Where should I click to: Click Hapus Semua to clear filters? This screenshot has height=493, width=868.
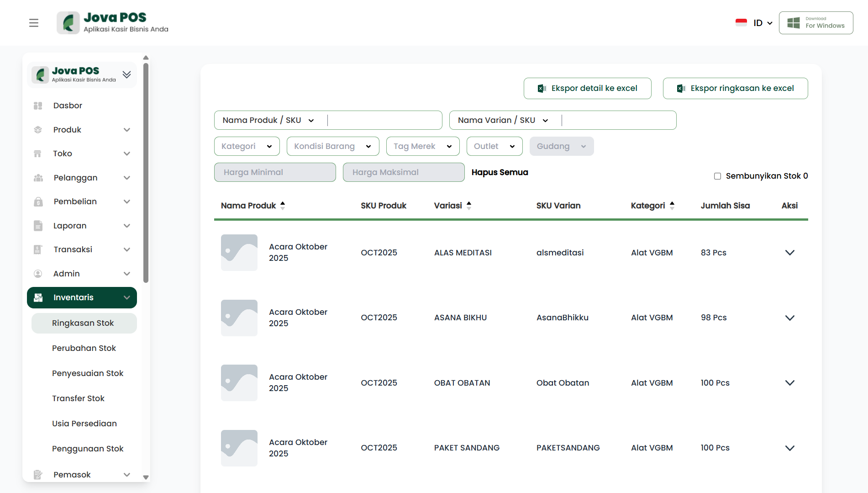click(500, 172)
